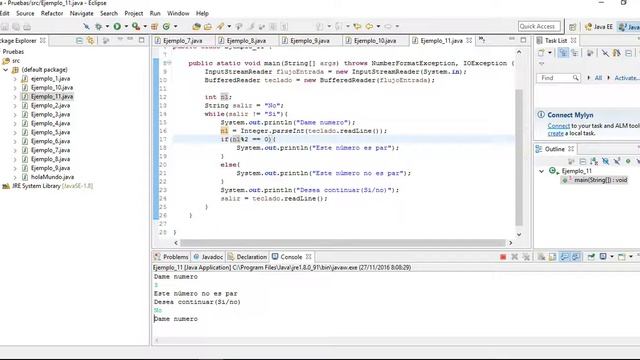Viewport: 640px width, 360px height.
Task: Open the New Task dropdown arrow in Task List
Action: (550, 53)
